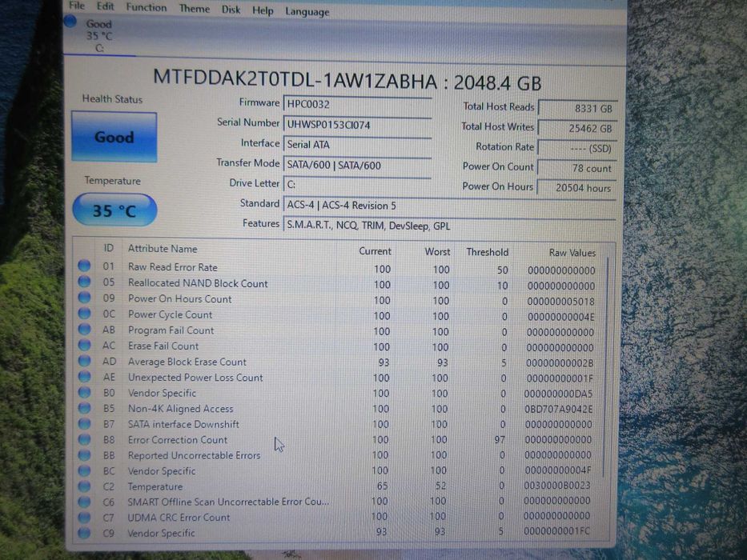The image size is (747, 560).
Task: Click the Attribute Name column header
Action: click(x=163, y=249)
